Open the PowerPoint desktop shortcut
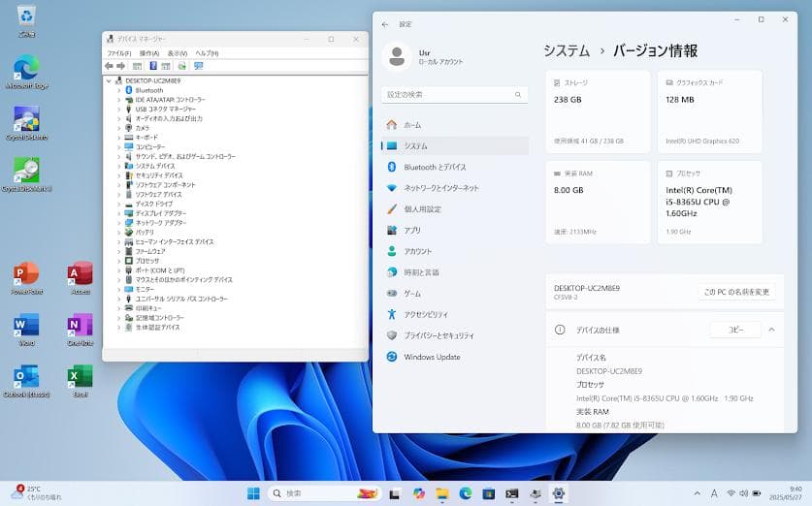 tap(26, 278)
